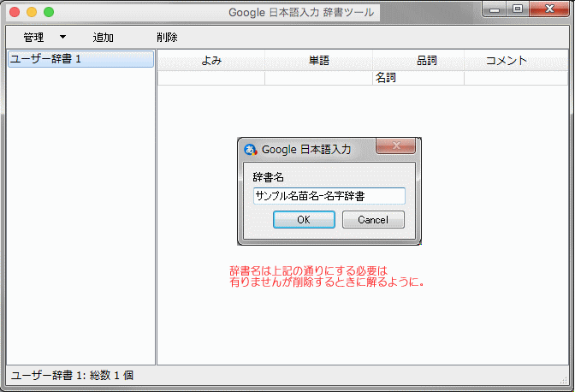Viewport: 575px width, 392px height.
Task: Click the Google 日本語入力 dialog icon
Action: tap(250, 149)
